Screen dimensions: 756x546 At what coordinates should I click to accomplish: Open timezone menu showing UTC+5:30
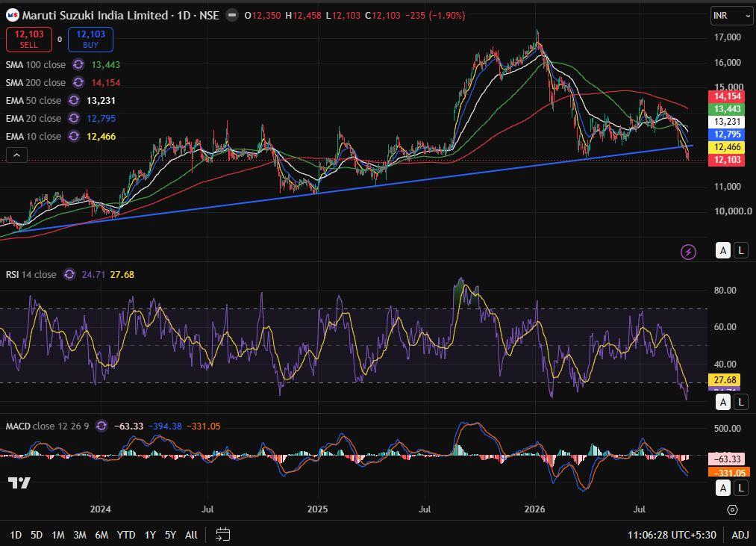[x=672, y=535]
